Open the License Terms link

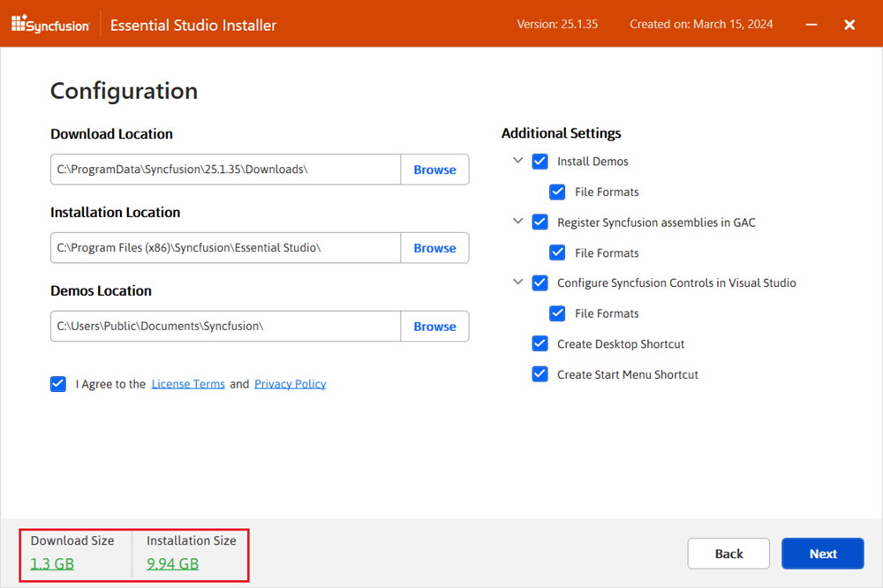[188, 384]
